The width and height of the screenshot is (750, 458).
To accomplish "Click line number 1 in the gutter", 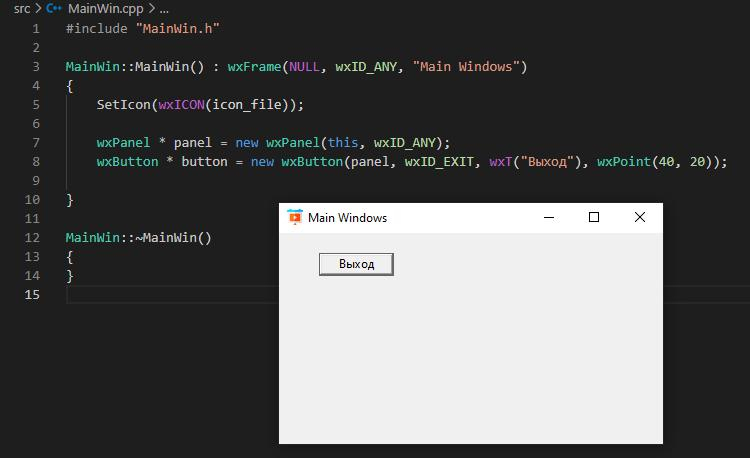I will click(x=36, y=29).
